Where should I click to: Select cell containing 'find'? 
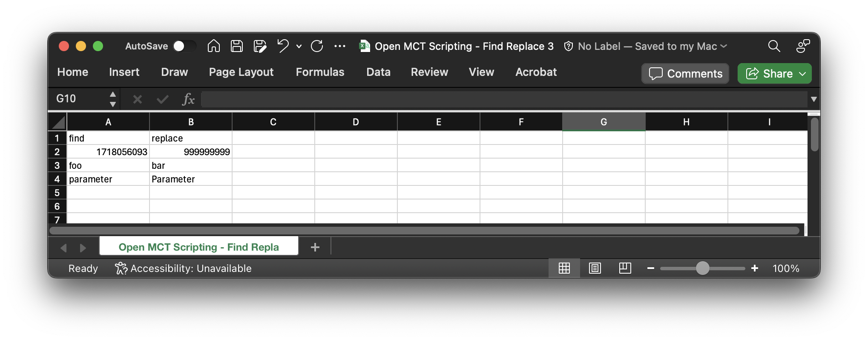(x=108, y=138)
